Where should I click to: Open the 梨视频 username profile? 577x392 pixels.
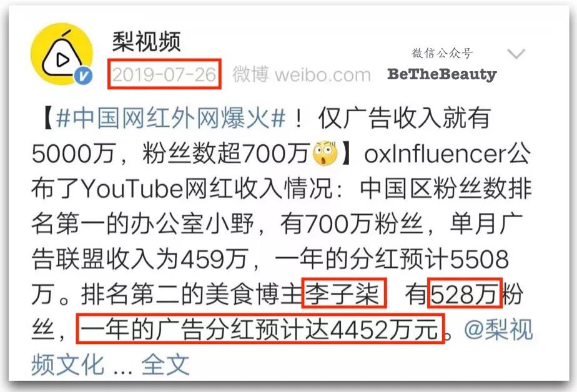coord(147,41)
